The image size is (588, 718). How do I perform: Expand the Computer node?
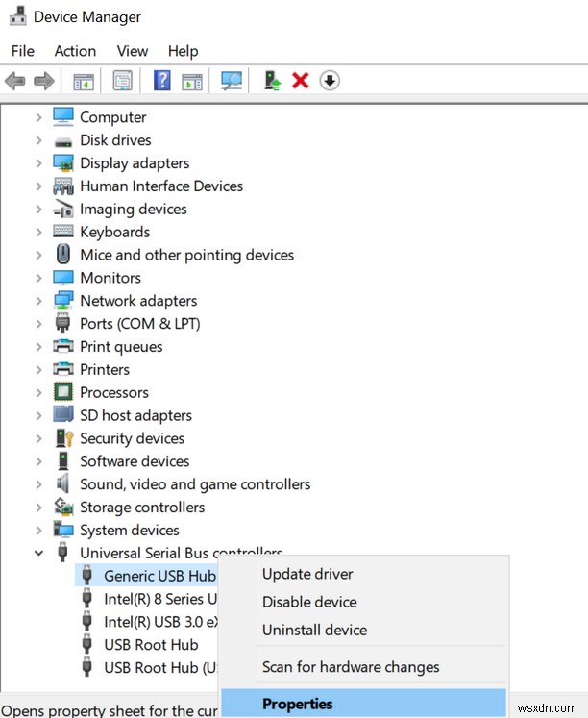(38, 117)
